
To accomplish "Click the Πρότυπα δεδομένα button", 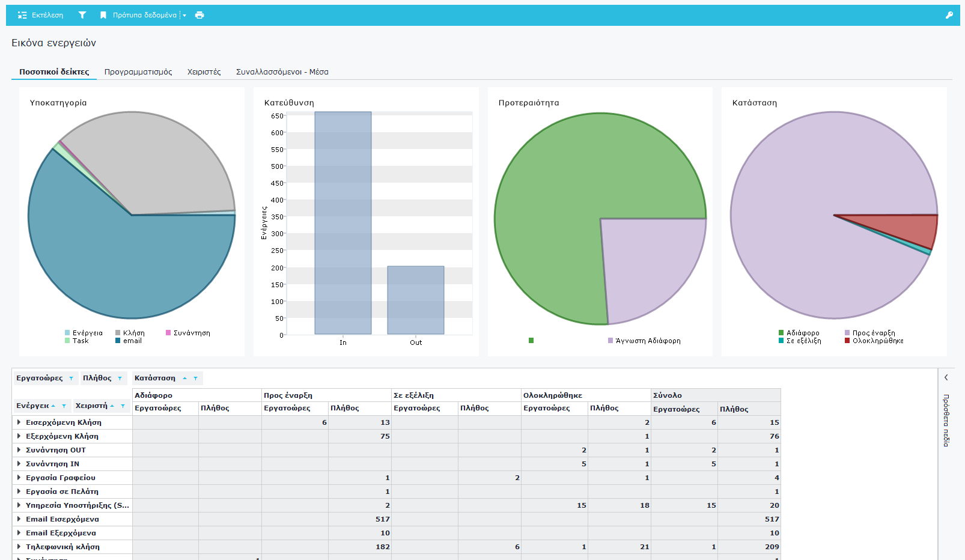I will click(144, 15).
